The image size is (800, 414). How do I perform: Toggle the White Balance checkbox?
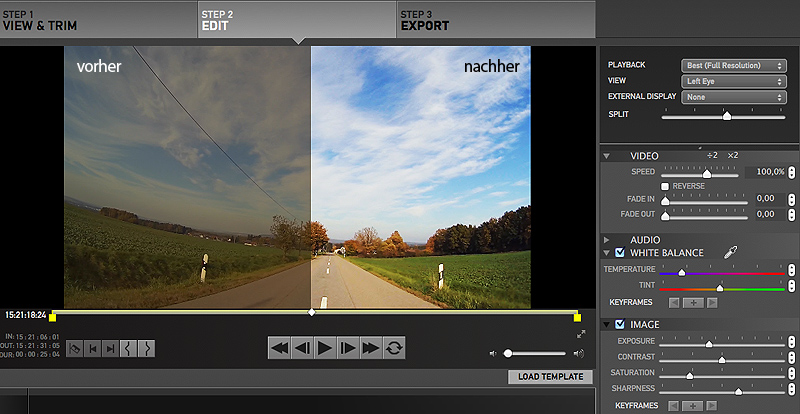pyautogui.click(x=620, y=253)
